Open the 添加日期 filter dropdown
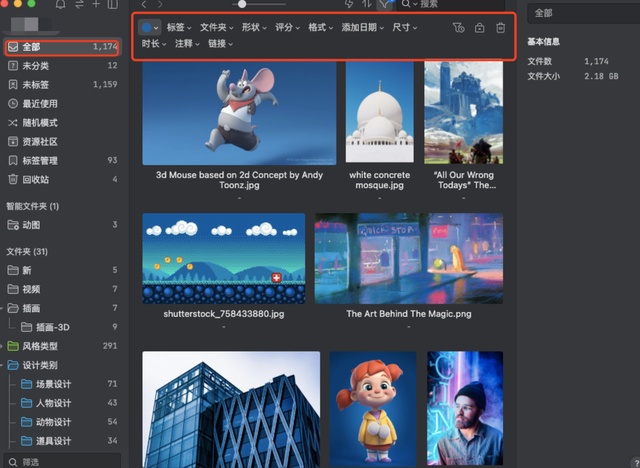The image size is (640, 468). tap(362, 27)
